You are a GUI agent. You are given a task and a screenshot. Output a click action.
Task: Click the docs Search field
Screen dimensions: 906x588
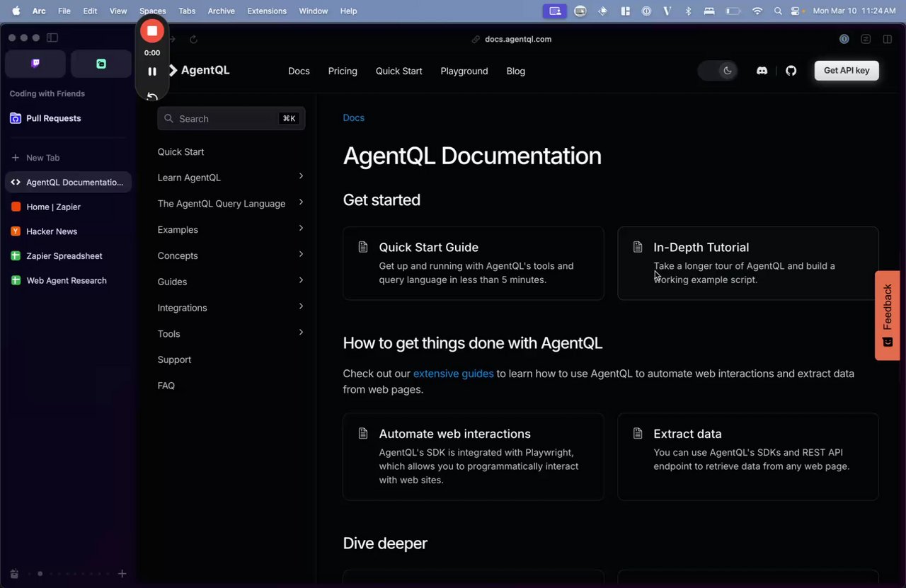pyautogui.click(x=231, y=119)
